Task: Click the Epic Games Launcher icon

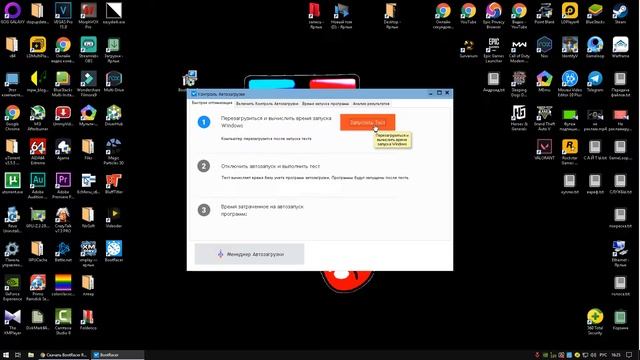Action: [x=493, y=50]
